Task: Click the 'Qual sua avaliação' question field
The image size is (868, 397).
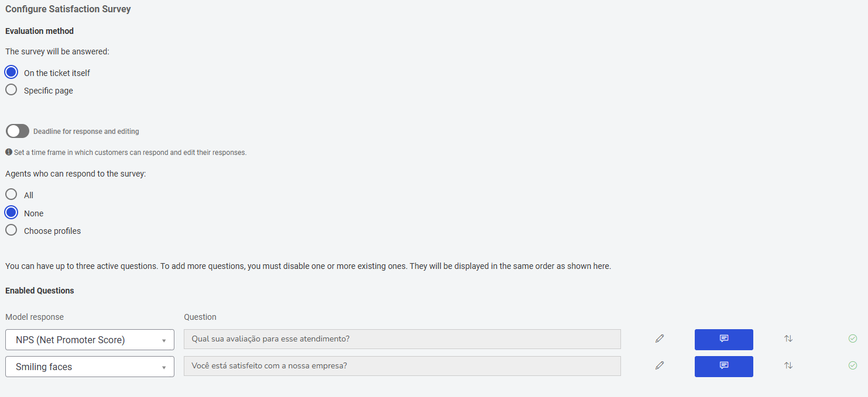Action: [402, 339]
